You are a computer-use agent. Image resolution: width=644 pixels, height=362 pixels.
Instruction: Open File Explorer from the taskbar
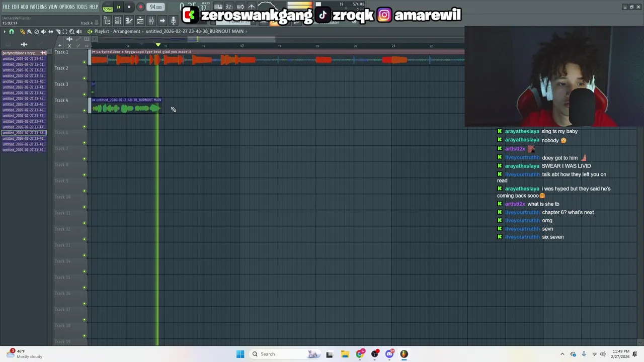tap(345, 354)
